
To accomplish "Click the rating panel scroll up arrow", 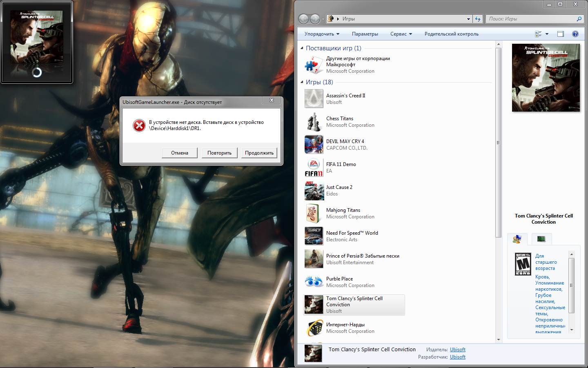I will pos(571,254).
